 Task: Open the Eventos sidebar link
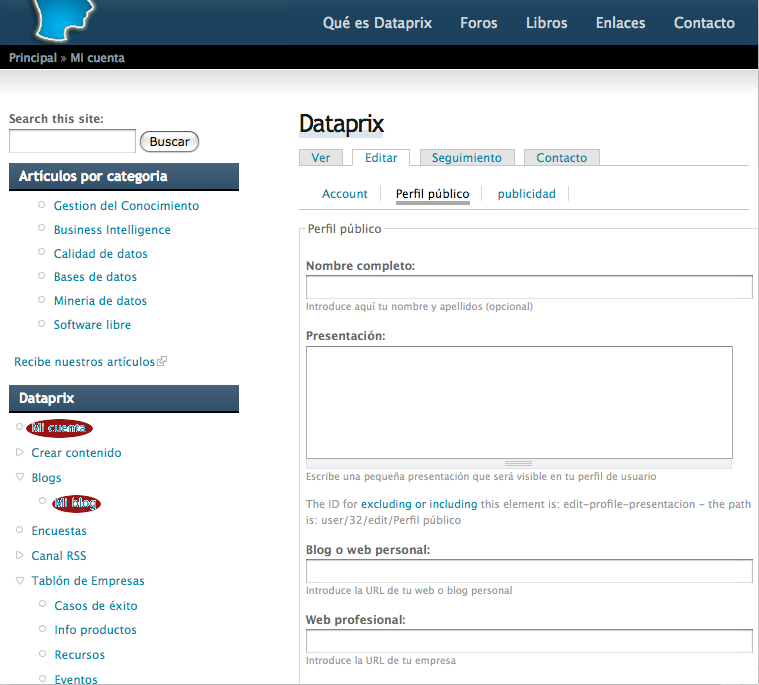pyautogui.click(x=76, y=679)
